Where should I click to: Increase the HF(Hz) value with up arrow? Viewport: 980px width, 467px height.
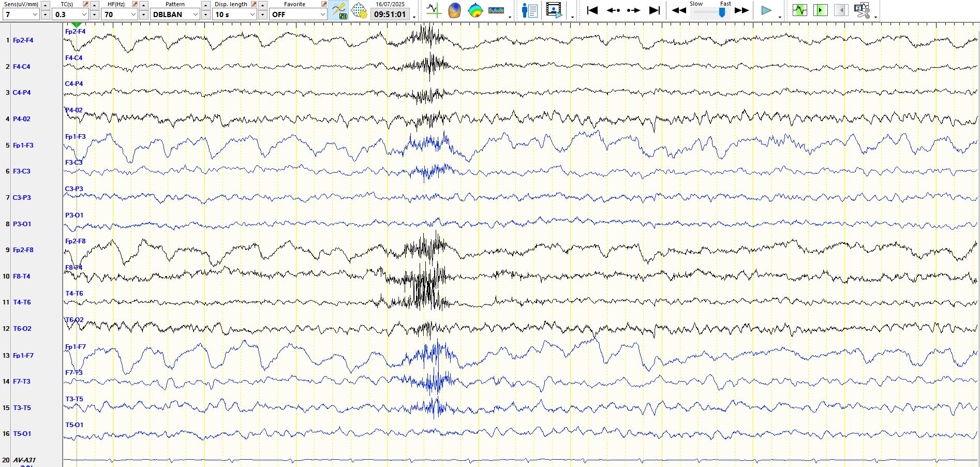pos(144,5)
